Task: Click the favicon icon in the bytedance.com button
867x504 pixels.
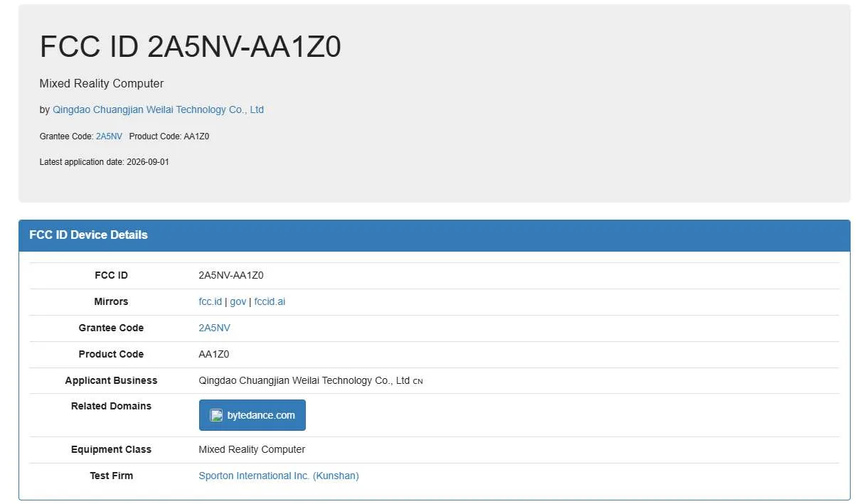Action: coord(216,415)
